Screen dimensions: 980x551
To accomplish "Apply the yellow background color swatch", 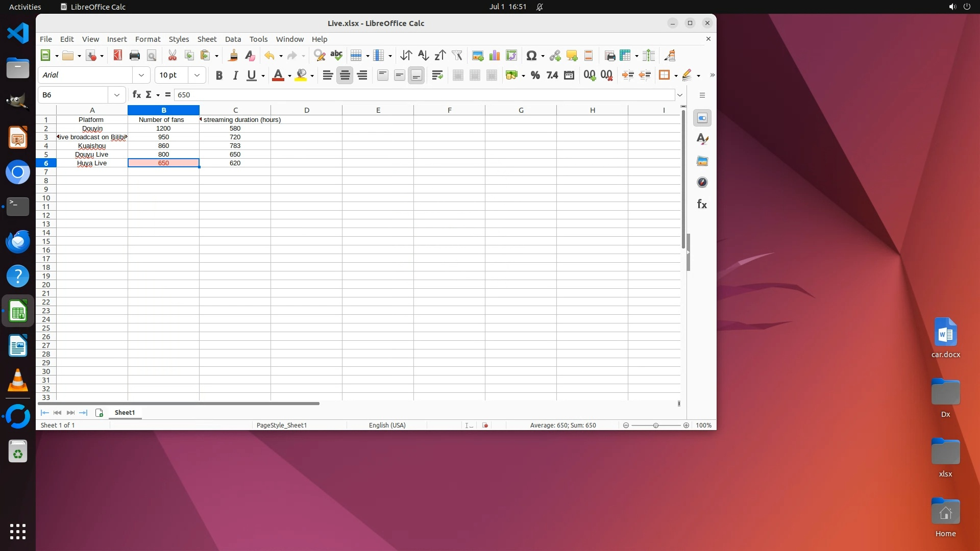I will 301,76.
